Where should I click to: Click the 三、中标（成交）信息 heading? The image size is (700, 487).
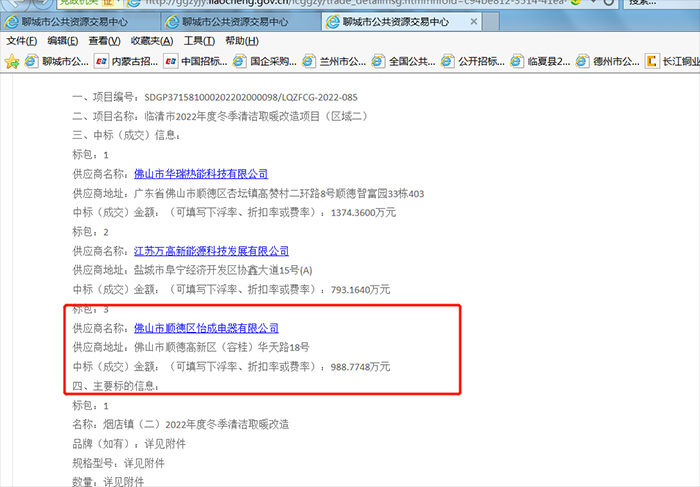point(126,135)
